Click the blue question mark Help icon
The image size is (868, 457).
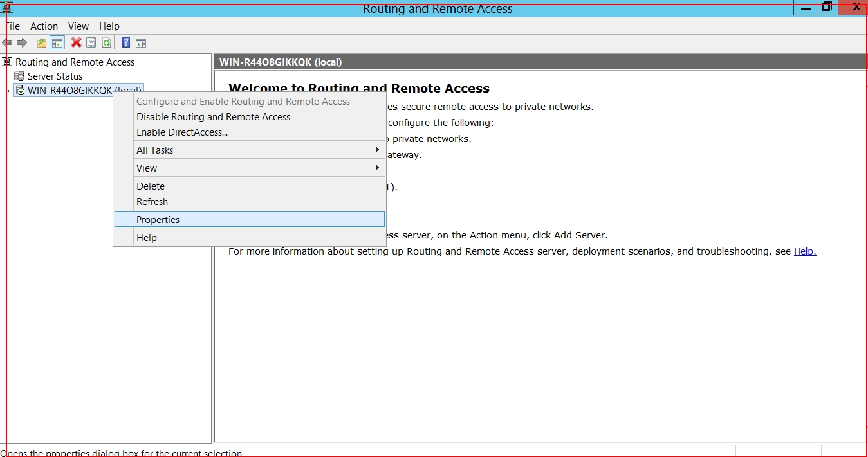pos(125,43)
